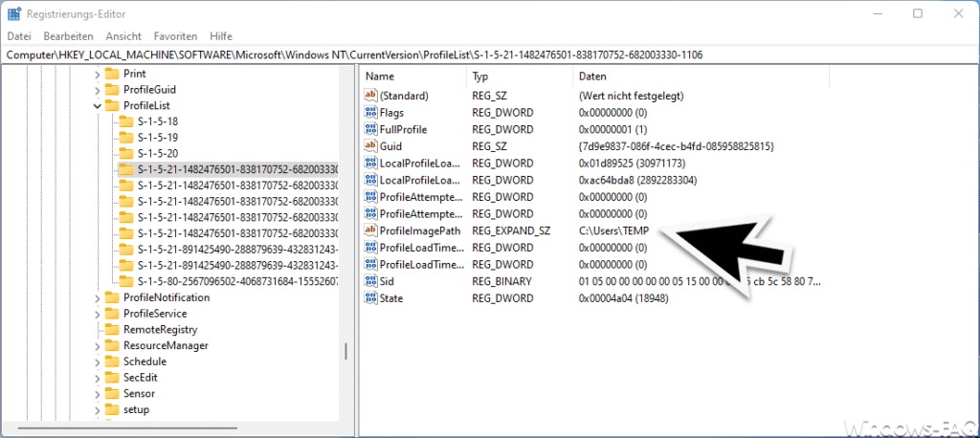980x438 pixels.
Task: Click the DWORD icon next to State
Action: 370,298
